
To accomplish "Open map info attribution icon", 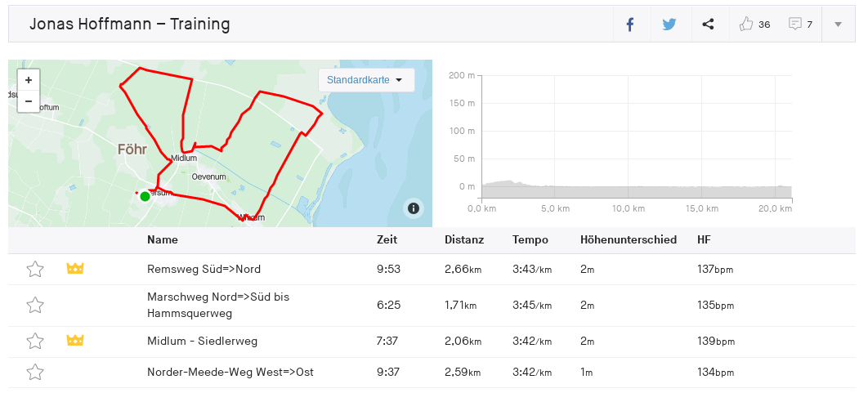I will click(414, 208).
